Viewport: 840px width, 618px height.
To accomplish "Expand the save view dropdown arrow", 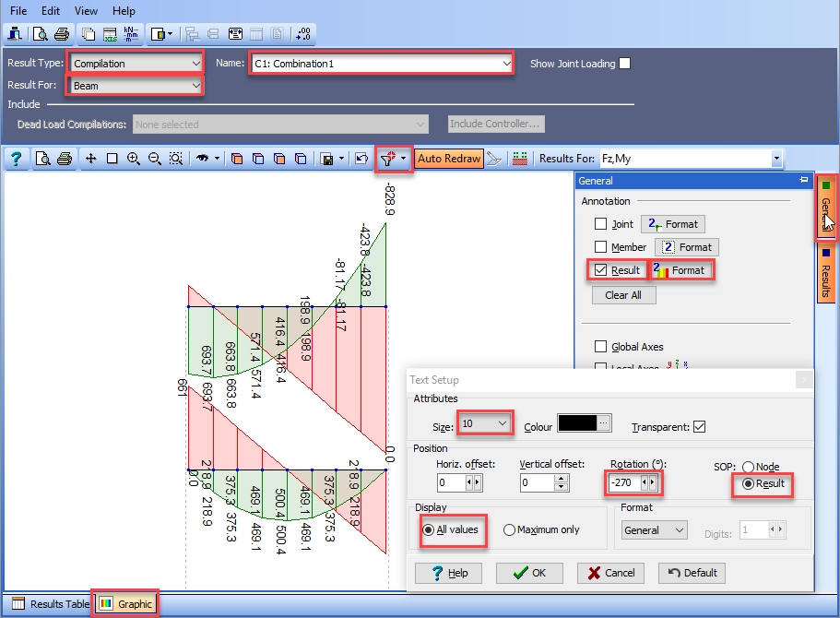I will point(341,159).
